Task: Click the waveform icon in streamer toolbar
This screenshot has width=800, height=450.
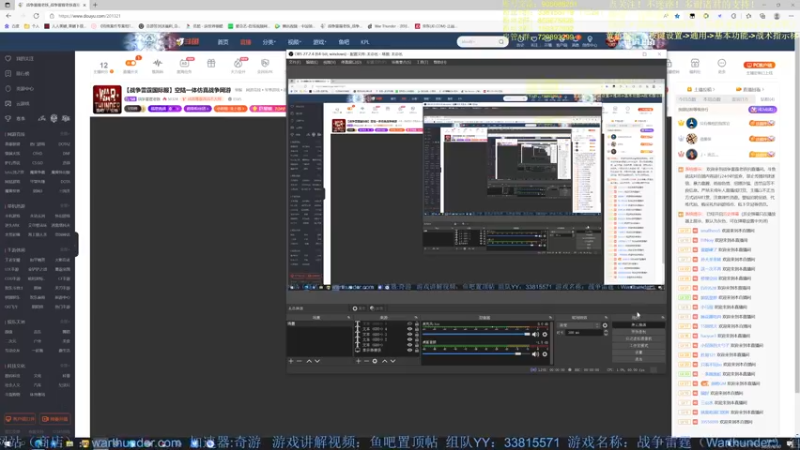Action: coord(158,63)
